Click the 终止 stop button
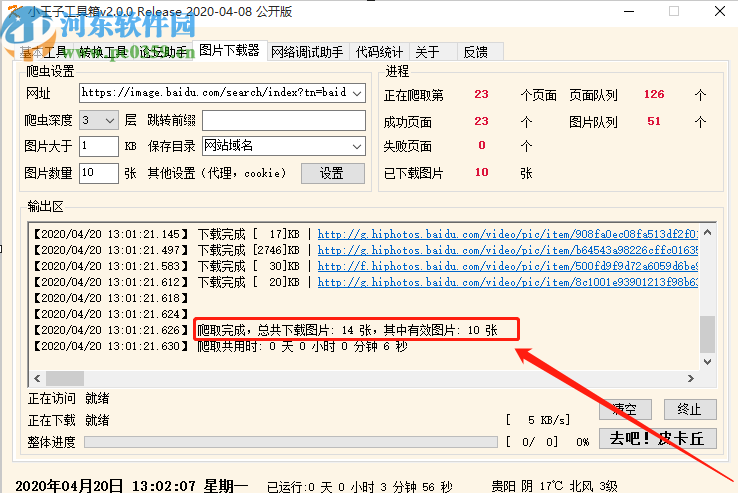Image resolution: width=738 pixels, height=493 pixels. click(x=690, y=409)
